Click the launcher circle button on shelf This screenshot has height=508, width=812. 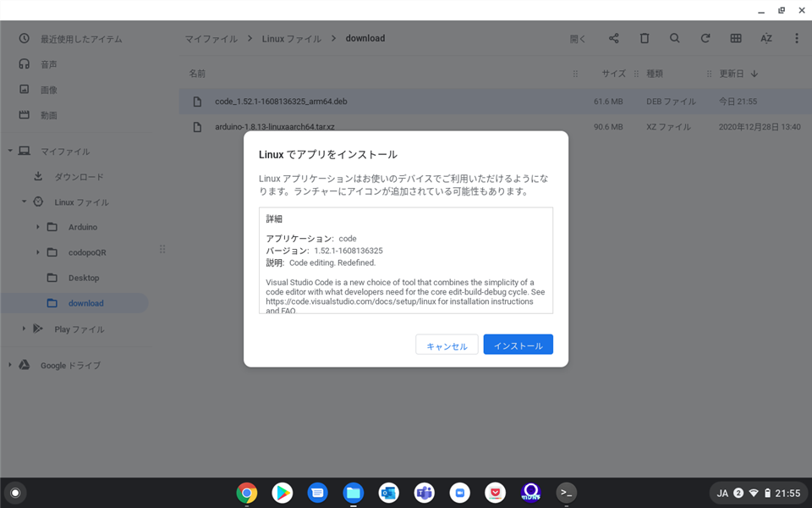coord(15,493)
